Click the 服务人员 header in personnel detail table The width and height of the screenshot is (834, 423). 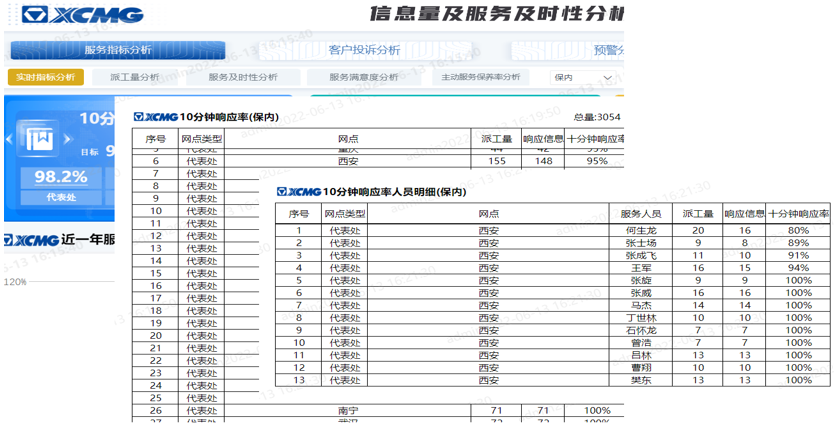[x=640, y=214]
